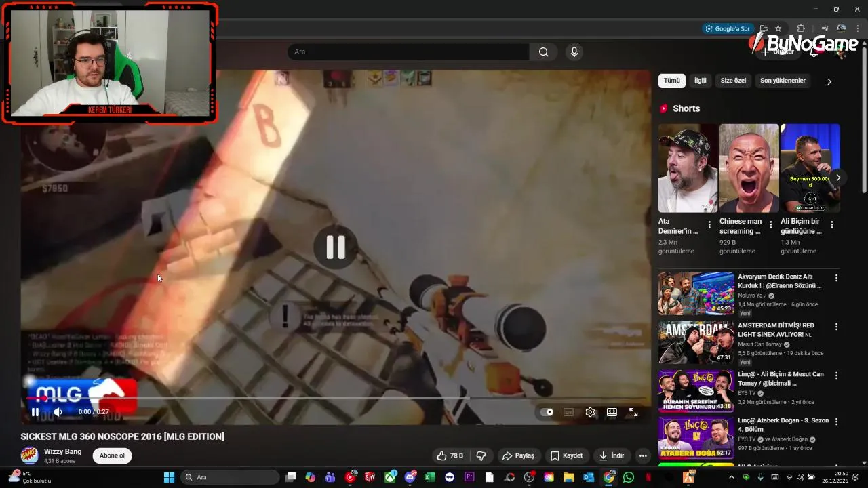Open the 'Ata Demirer'in' Short thumbnail
The width and height of the screenshot is (868, 488).
(x=688, y=168)
